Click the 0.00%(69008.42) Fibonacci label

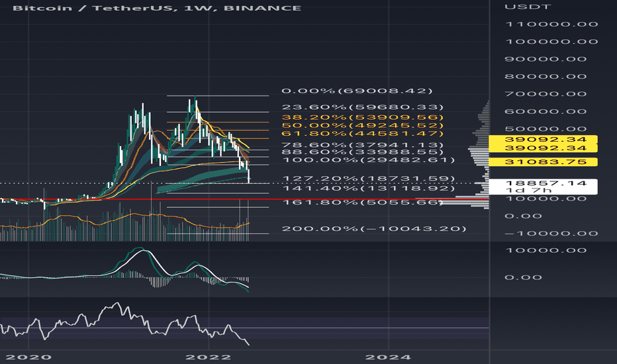[357, 91]
